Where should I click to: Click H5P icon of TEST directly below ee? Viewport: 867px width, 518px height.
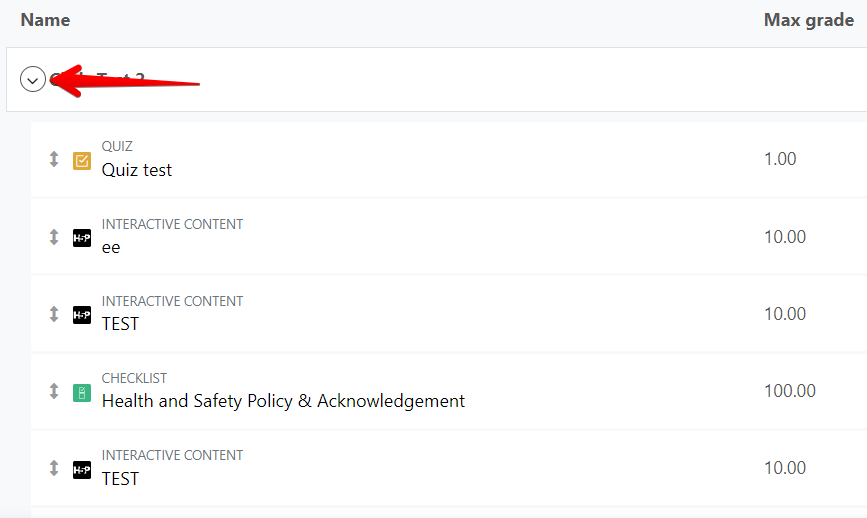82,315
